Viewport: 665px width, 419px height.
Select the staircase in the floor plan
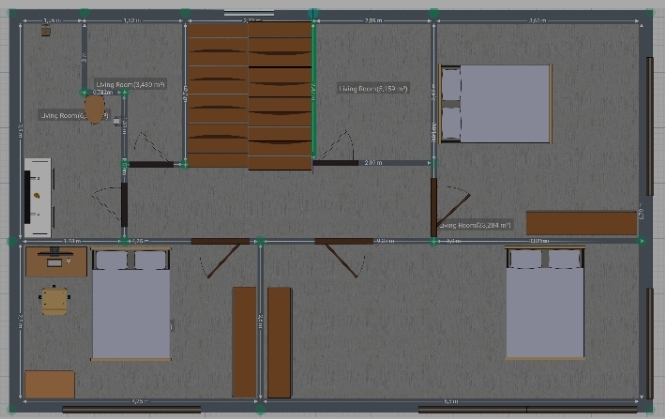(250, 95)
